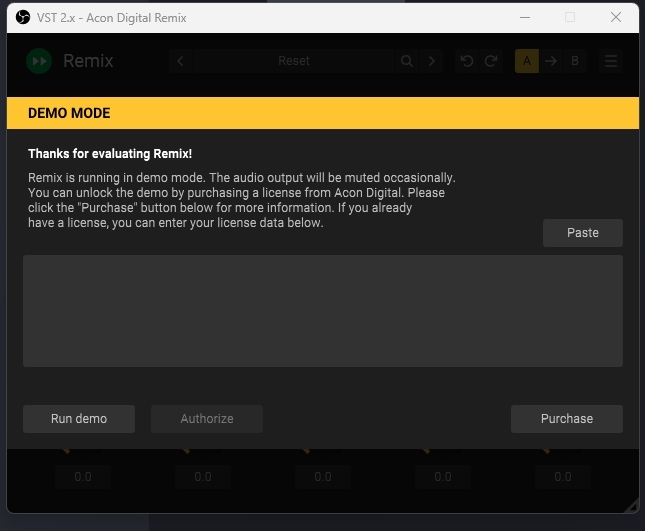
Task: Click inside the license data text area
Action: coord(323,311)
